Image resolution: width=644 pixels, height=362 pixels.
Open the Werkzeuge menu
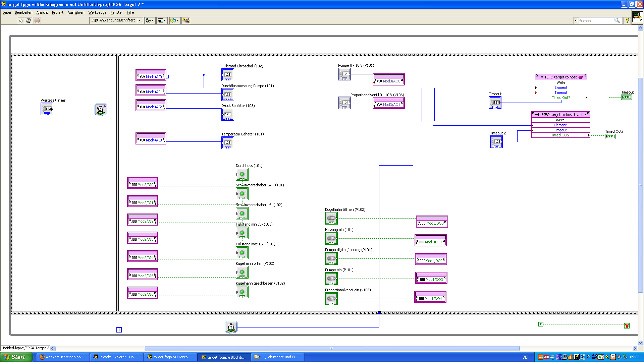click(x=97, y=12)
